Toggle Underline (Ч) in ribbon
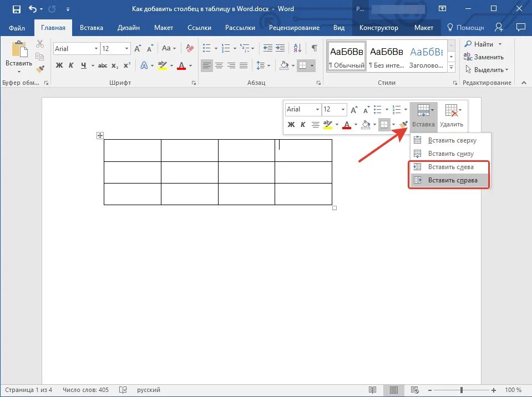The width and height of the screenshot is (532, 397). [83, 65]
